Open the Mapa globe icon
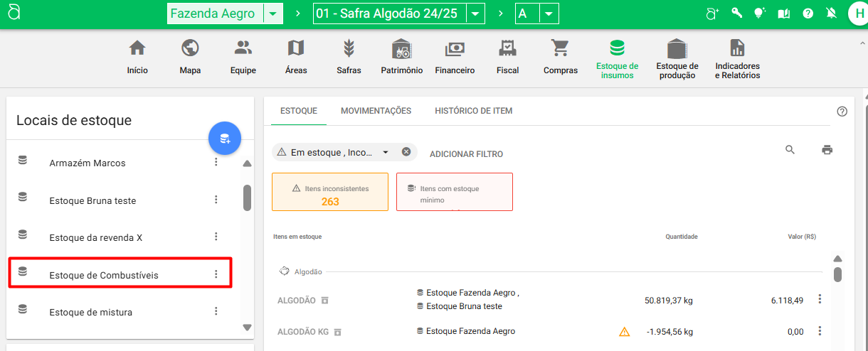The width and height of the screenshot is (868, 351). tap(190, 49)
